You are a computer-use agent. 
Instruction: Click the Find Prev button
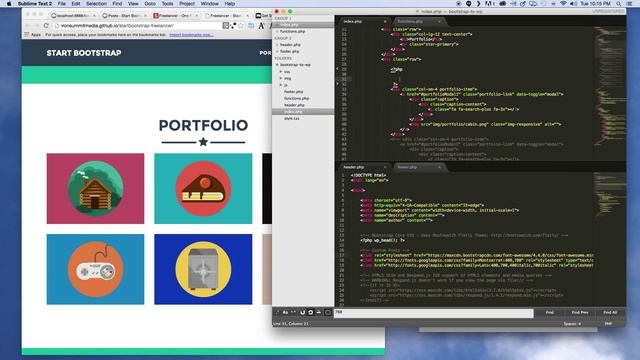[580, 313]
